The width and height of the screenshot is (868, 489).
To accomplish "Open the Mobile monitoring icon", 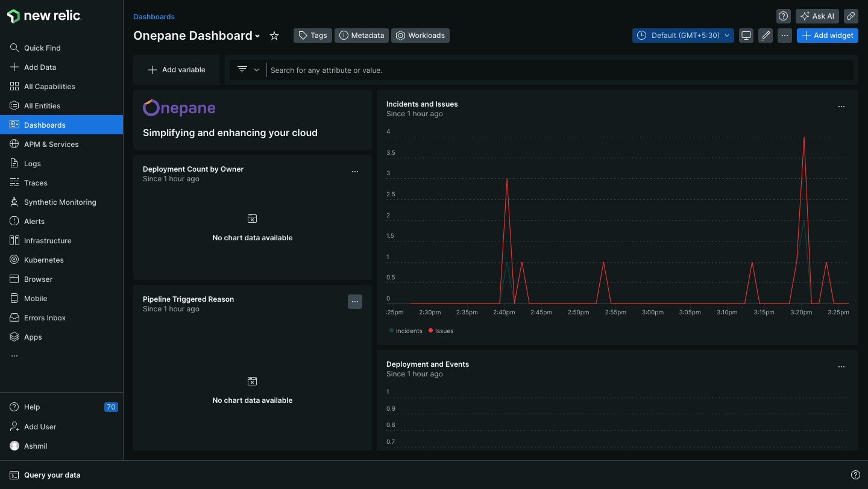I will pyautogui.click(x=14, y=299).
